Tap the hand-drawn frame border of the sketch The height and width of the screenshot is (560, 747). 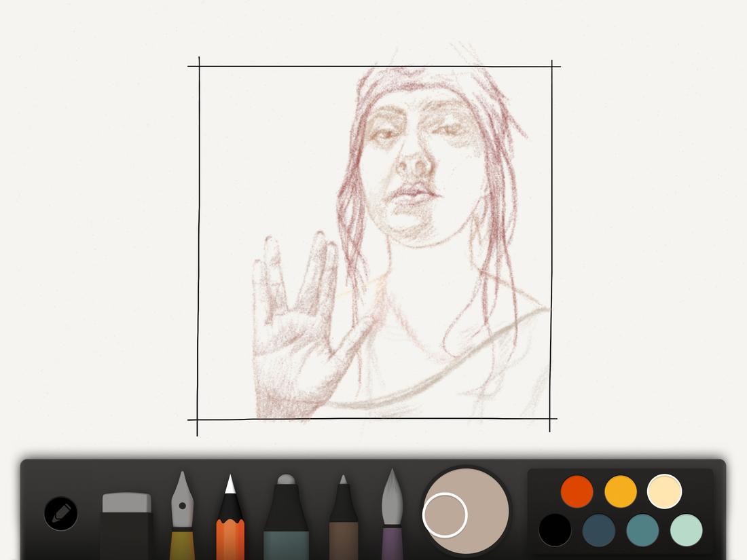click(200, 238)
